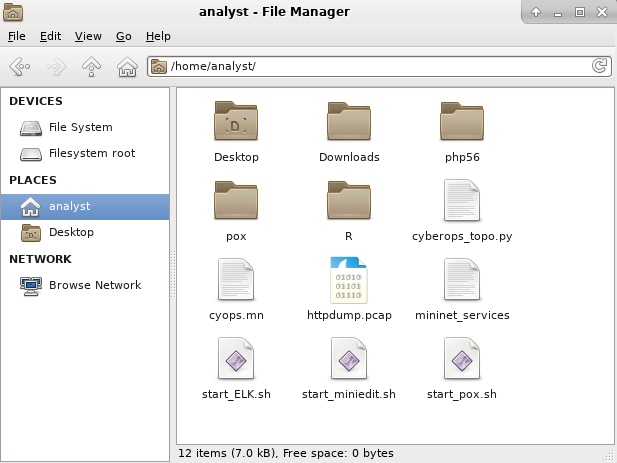This screenshot has width=617, height=463.
Task: Go to the parent folder
Action: [x=91, y=66]
